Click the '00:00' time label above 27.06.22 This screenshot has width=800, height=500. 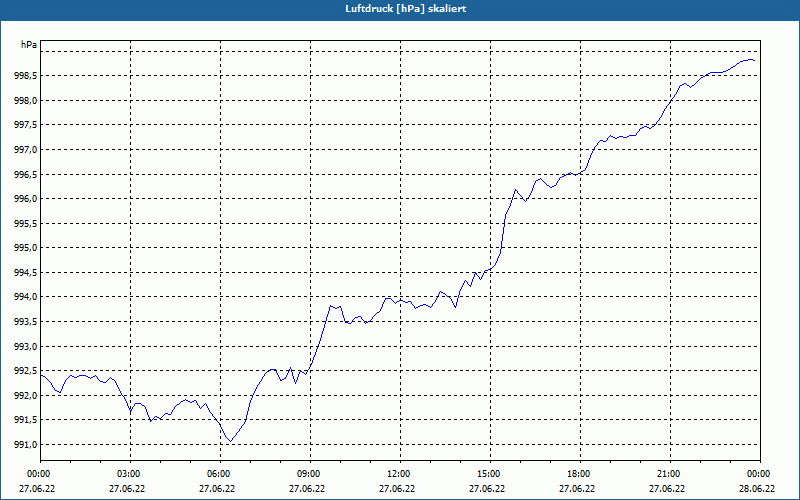[38, 474]
